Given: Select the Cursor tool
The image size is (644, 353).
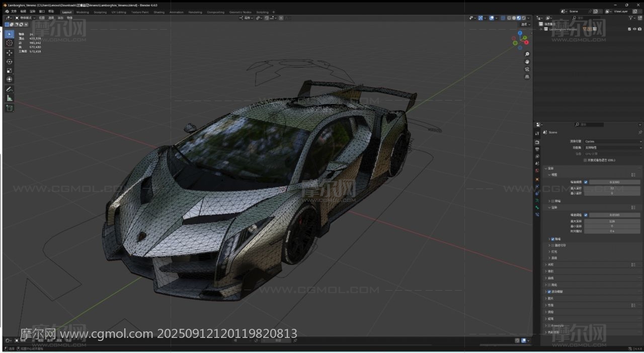Looking at the screenshot, I should pyautogui.click(x=9, y=43).
